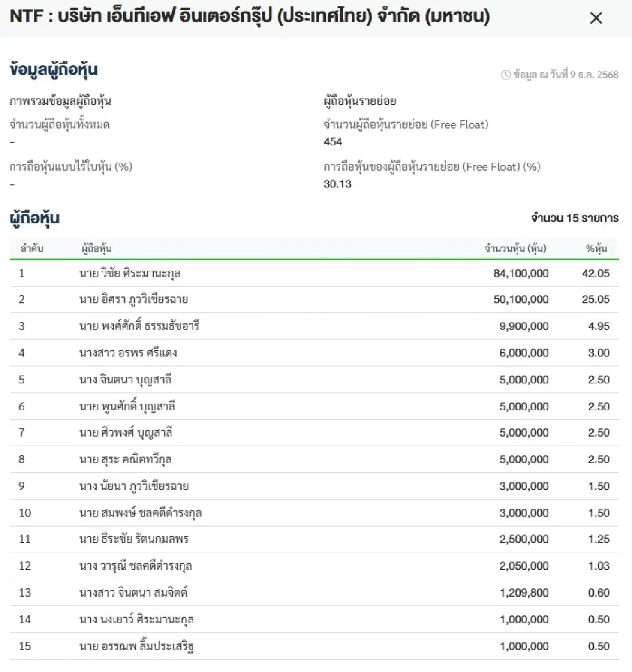Viewport: 632px width, 672px height.
Task: Click the 84,100,000 share count
Action: [521, 273]
